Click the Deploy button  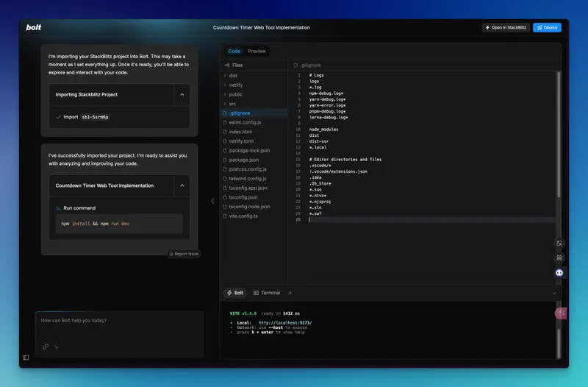[547, 27]
